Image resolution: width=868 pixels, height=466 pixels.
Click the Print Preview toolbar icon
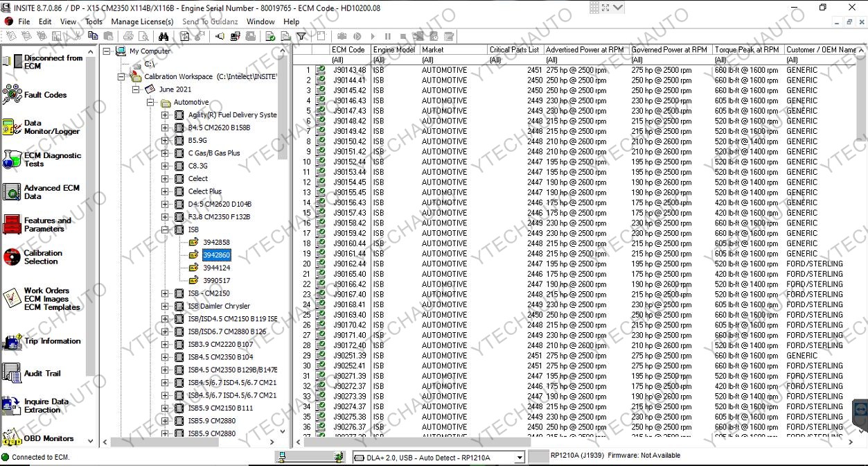coord(143,36)
